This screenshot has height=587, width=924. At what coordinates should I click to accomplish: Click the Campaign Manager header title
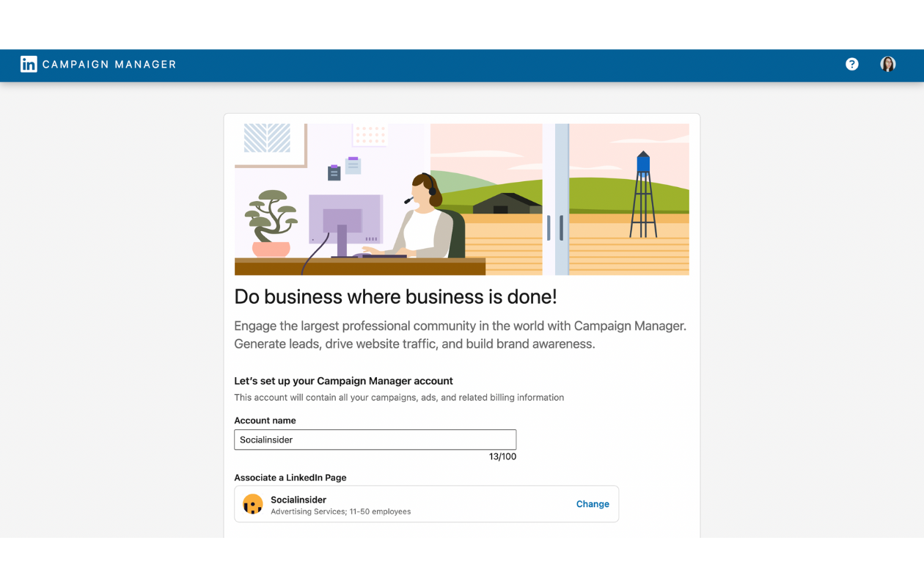(109, 65)
